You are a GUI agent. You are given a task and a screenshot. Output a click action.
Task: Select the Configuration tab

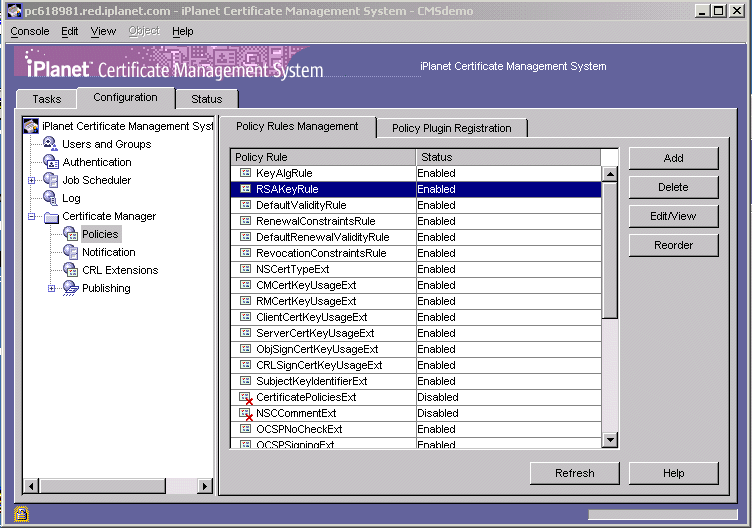click(x=125, y=97)
